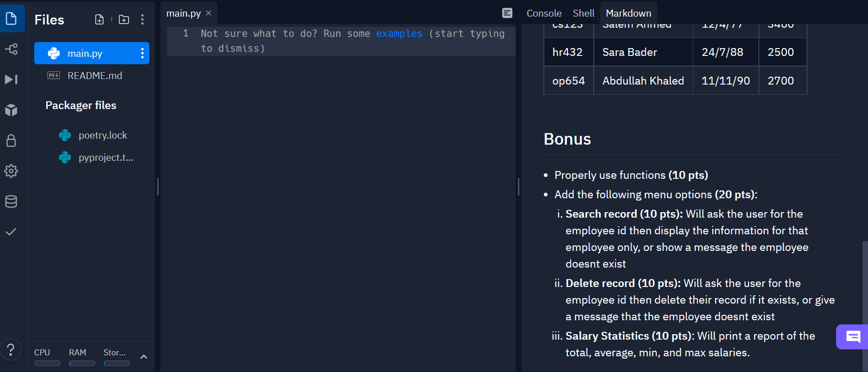Open the chat bubble button

852,337
